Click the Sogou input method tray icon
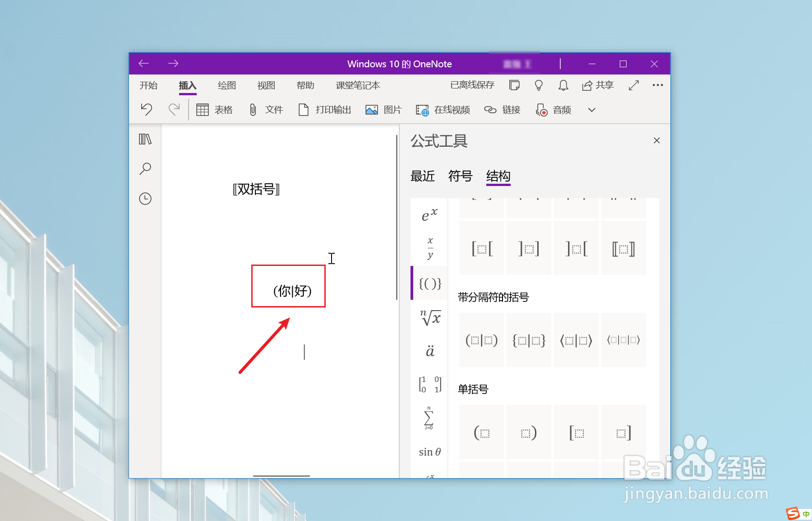This screenshot has width=812, height=521. pos(793,514)
